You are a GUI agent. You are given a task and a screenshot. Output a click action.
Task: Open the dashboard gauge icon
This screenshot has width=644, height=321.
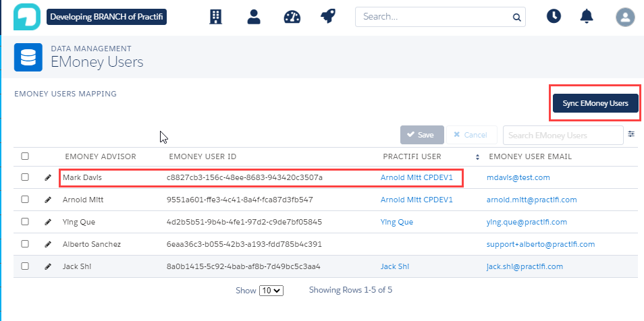click(292, 17)
